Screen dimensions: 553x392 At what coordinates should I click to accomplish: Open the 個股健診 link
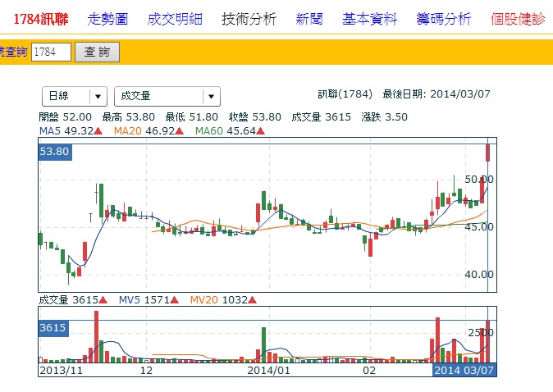click(x=518, y=19)
